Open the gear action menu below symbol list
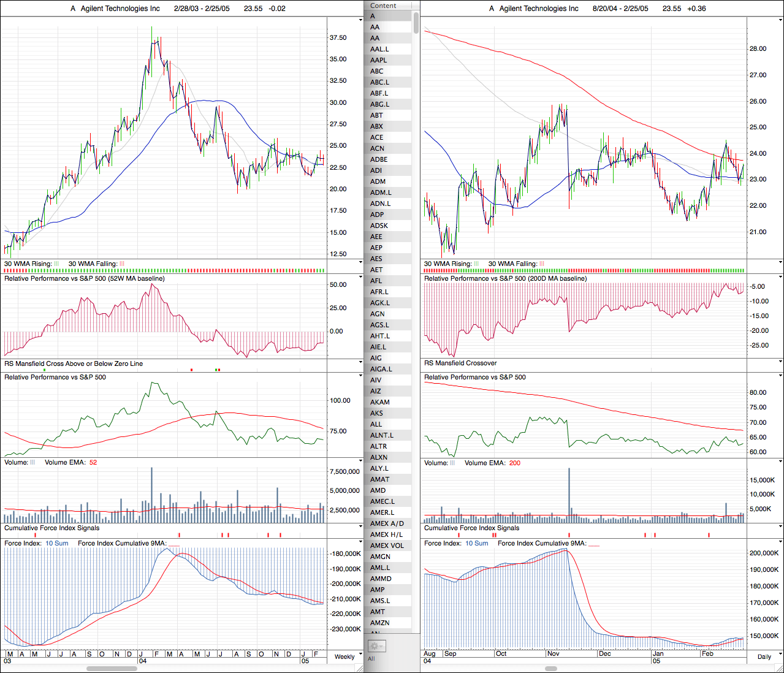784x673 pixels. pos(376,646)
